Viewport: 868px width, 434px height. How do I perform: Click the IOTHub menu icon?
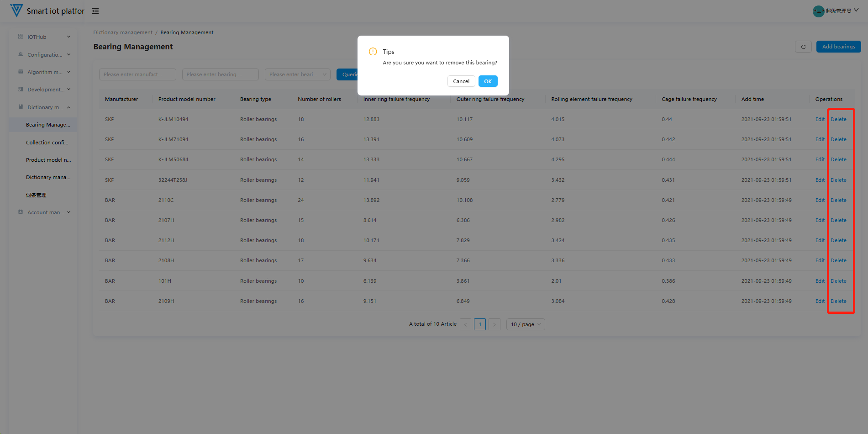[x=21, y=37]
